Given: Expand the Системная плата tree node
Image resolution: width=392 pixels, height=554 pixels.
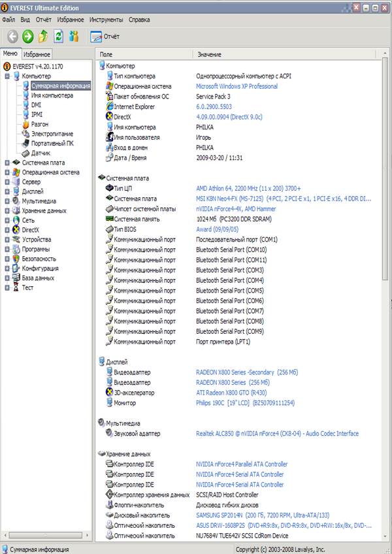Looking at the screenshot, I should pyautogui.click(x=7, y=163).
